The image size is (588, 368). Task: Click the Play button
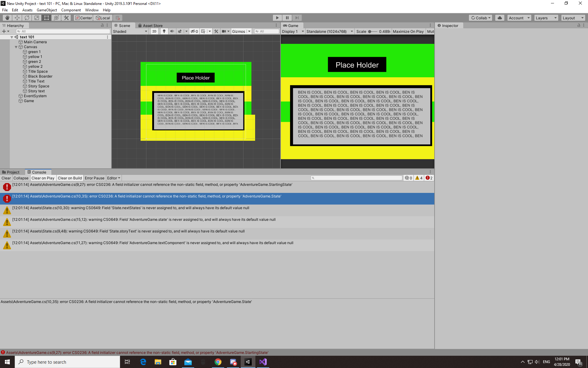(277, 18)
